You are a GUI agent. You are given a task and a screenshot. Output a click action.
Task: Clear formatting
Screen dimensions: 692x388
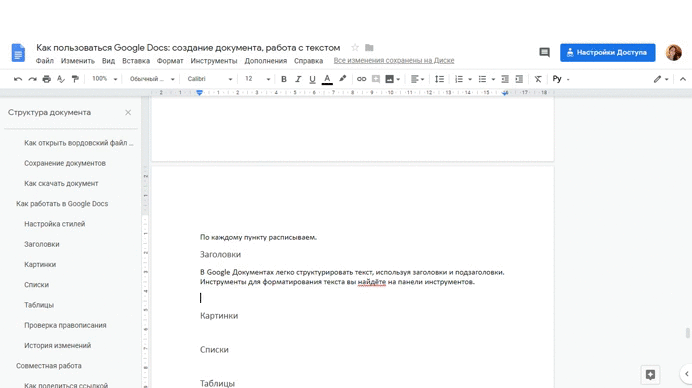coord(538,79)
